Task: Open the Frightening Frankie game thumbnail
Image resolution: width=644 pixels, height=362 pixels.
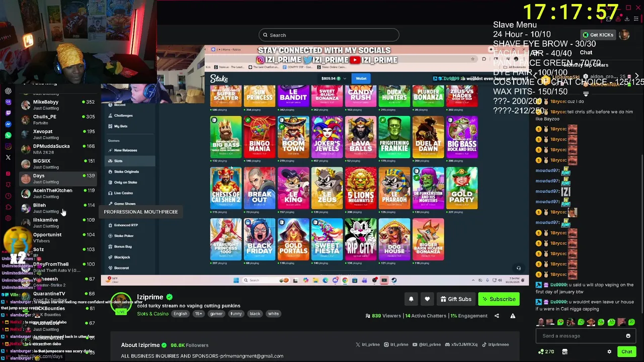Action: click(394, 137)
